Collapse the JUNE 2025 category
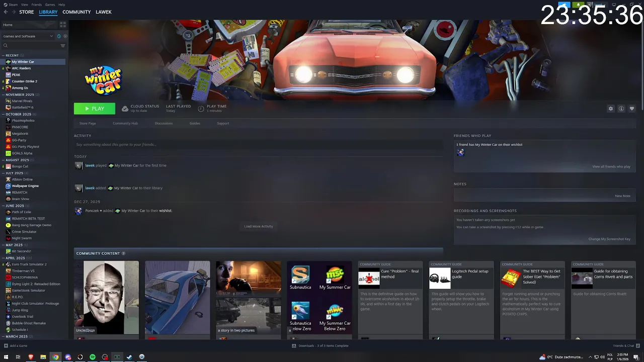The height and width of the screenshot is (362, 644). click(3, 206)
